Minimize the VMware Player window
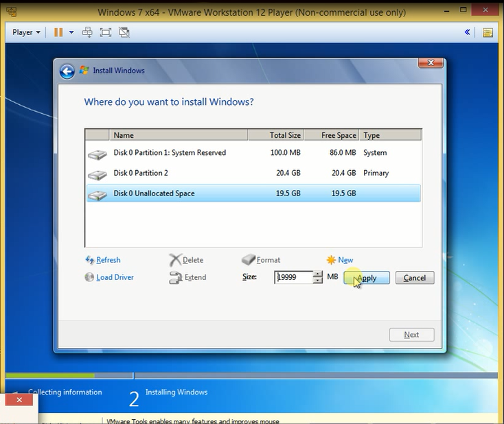 pyautogui.click(x=447, y=10)
